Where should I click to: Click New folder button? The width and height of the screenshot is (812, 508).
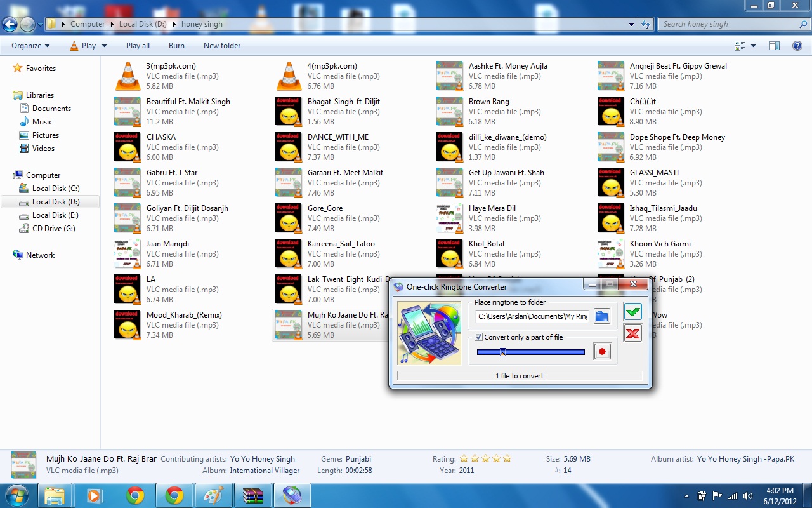coord(222,46)
